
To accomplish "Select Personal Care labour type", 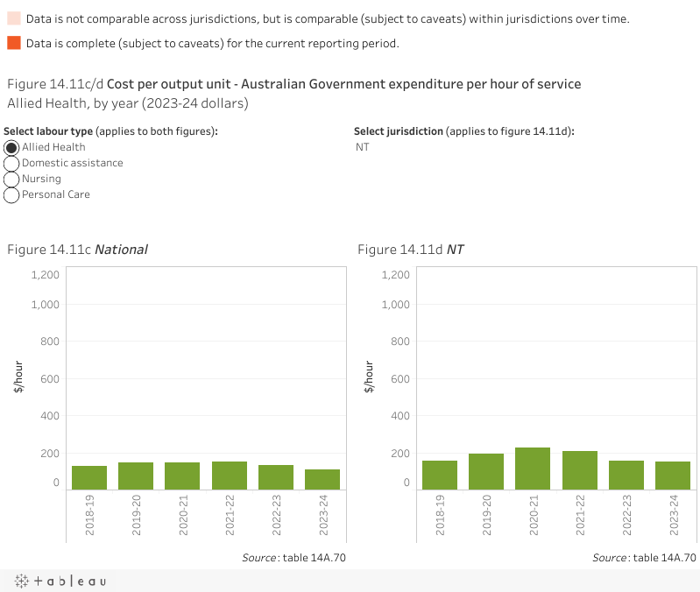I will (12, 194).
